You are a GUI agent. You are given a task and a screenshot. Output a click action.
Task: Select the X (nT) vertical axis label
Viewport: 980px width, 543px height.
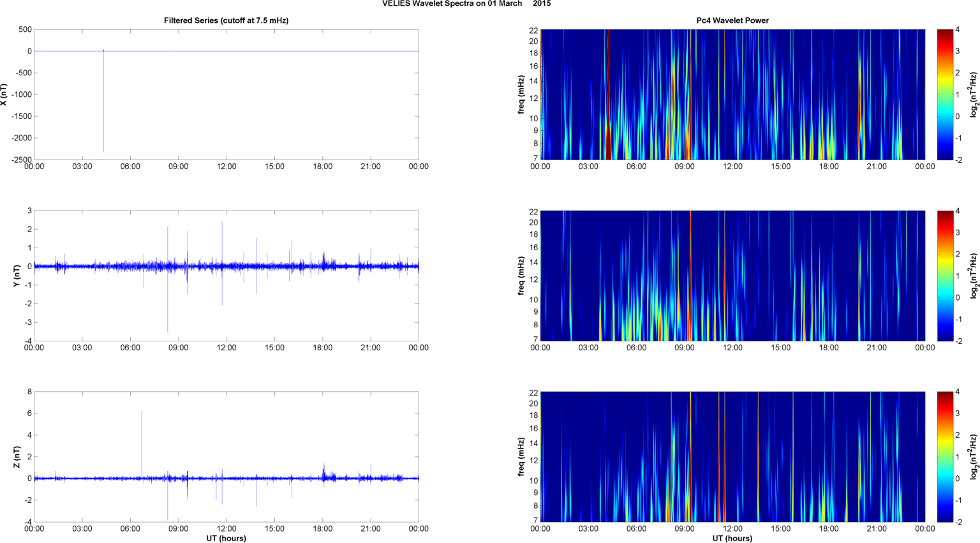tap(4, 94)
